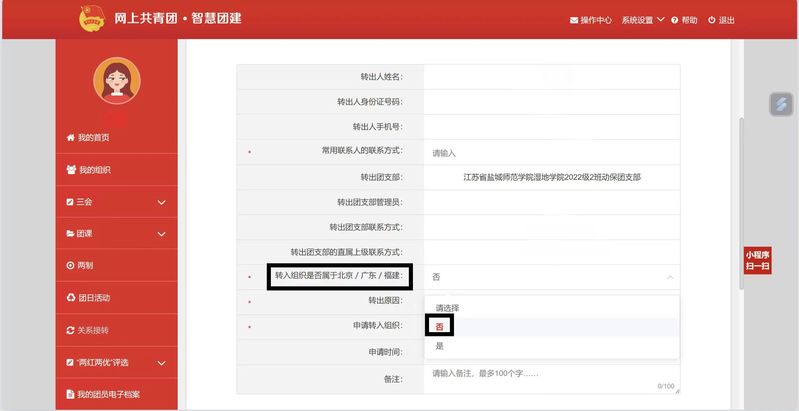This screenshot has height=411, width=799.
Task: Click the 团日活动 sidebar icon
Action: pos(70,298)
